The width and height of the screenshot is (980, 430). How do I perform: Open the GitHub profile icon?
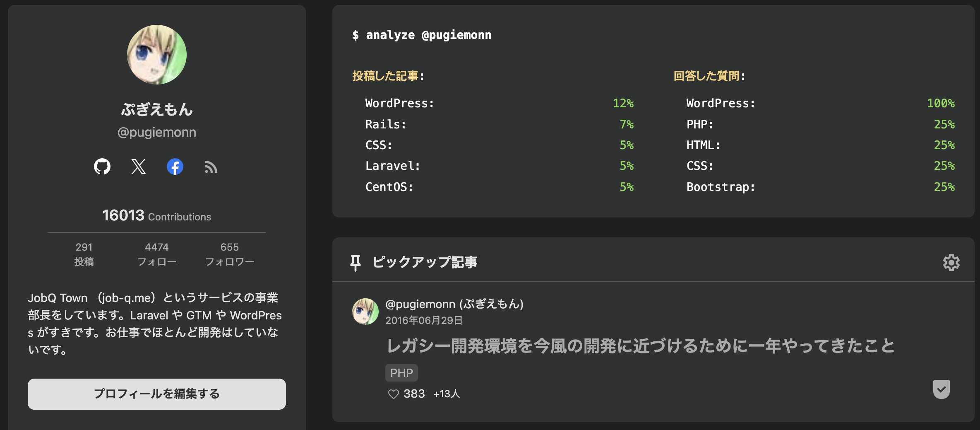[101, 167]
